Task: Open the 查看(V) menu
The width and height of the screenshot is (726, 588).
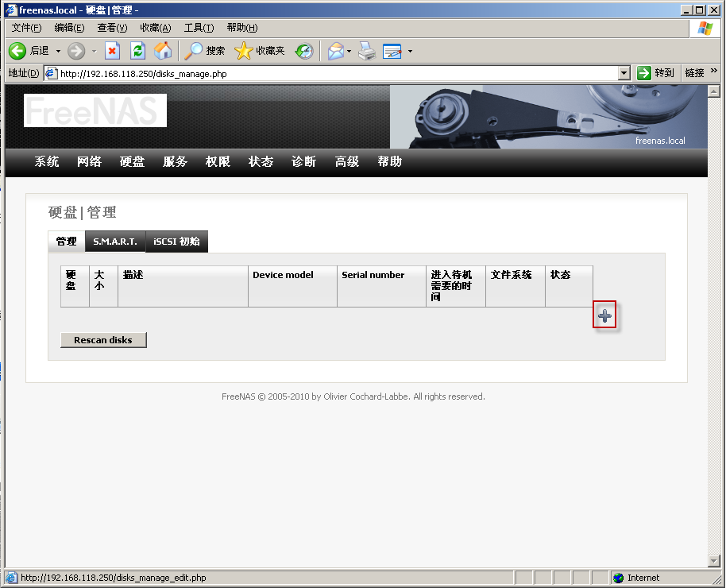Action: (112, 28)
